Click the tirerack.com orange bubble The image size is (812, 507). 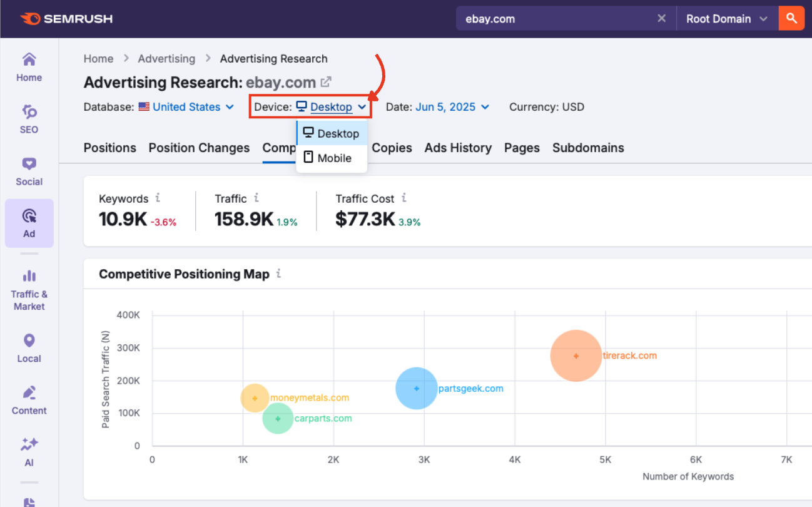pos(576,356)
